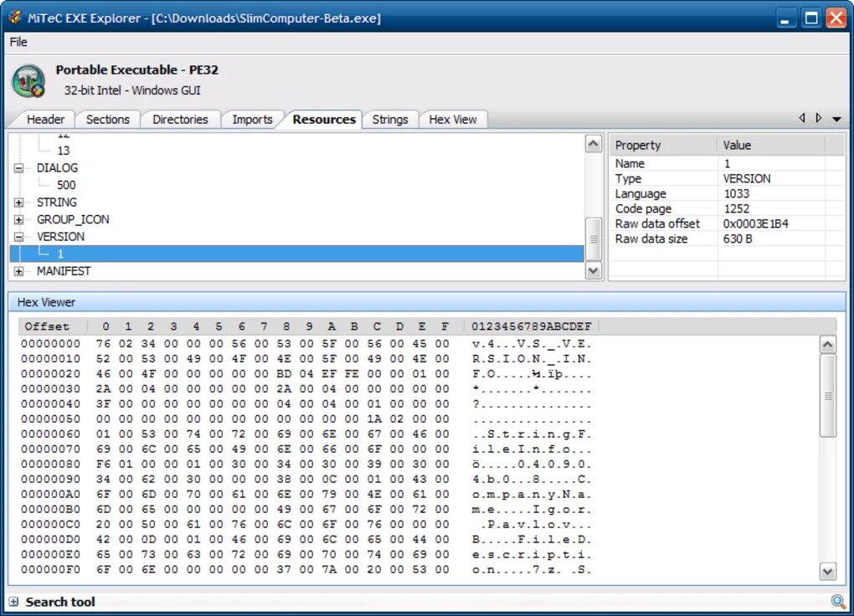854x616 pixels.
Task: Close the EXE Explorer window
Action: pyautogui.click(x=836, y=18)
